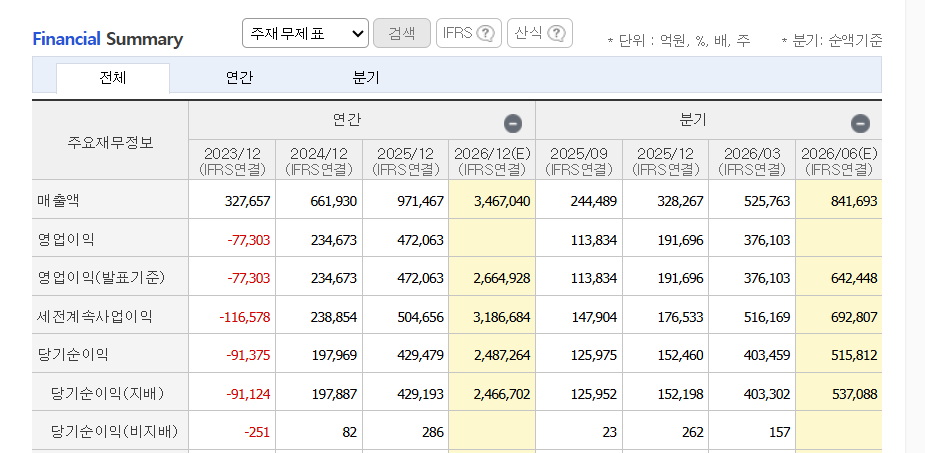Click the value 403,459 in 당기순이익
This screenshot has width=925, height=453.
[767, 355]
